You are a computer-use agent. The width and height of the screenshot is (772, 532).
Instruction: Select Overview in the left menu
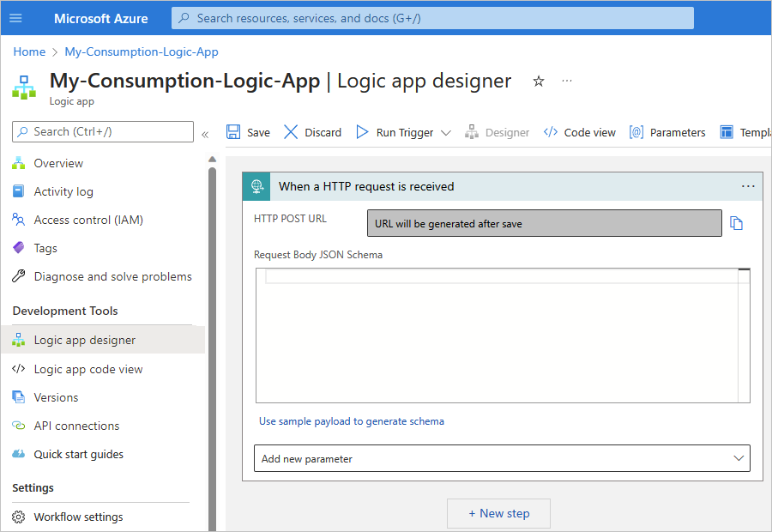click(58, 163)
